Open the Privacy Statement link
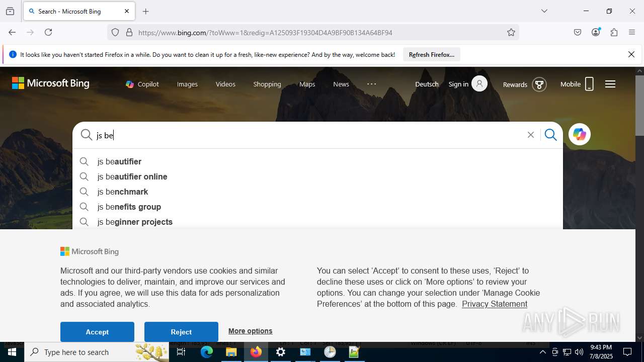This screenshot has height=362, width=644. [x=495, y=304]
